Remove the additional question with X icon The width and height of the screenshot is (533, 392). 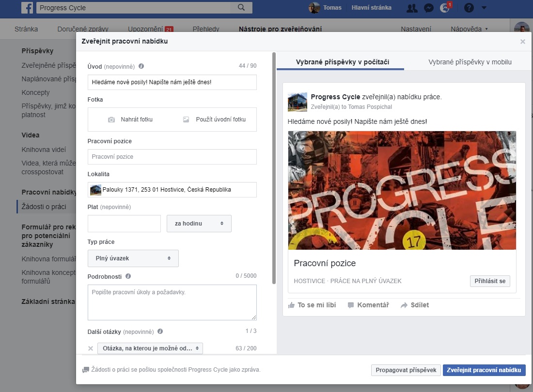(x=91, y=348)
